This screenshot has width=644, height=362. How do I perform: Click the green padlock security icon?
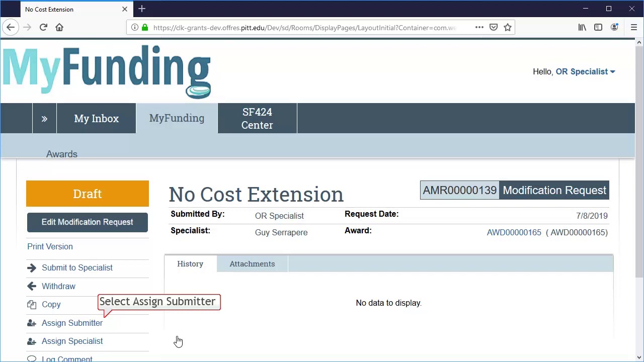(x=145, y=27)
